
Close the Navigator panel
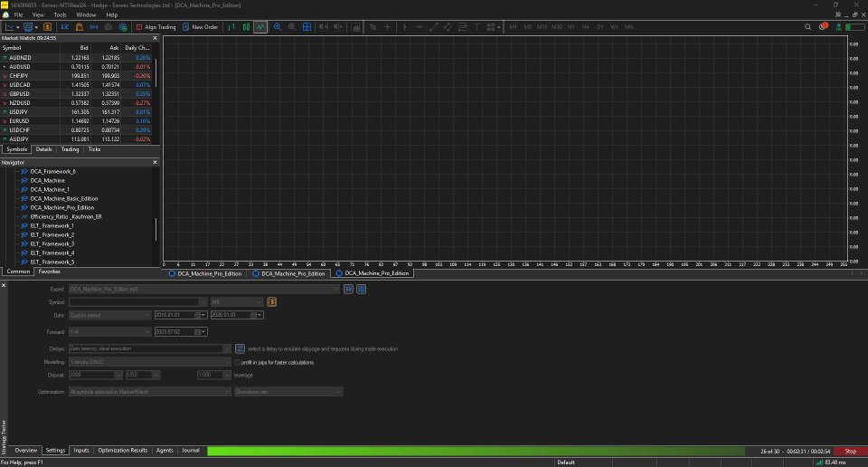(155, 162)
